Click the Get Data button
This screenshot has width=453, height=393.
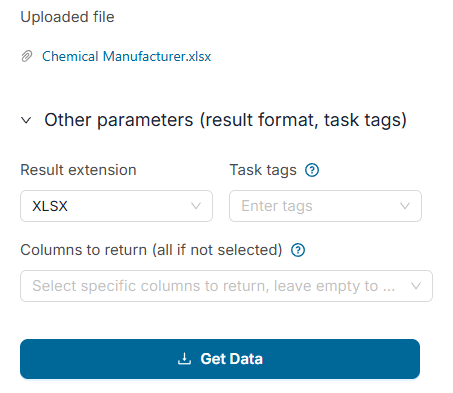(x=220, y=359)
